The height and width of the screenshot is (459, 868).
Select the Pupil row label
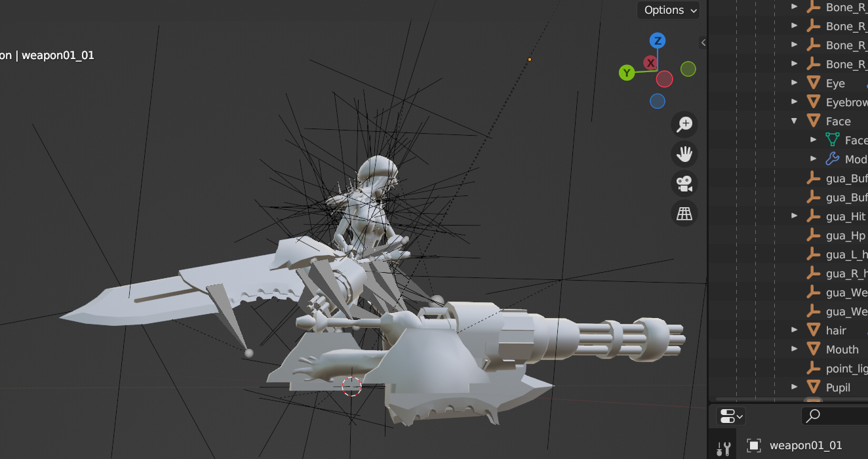(838, 388)
